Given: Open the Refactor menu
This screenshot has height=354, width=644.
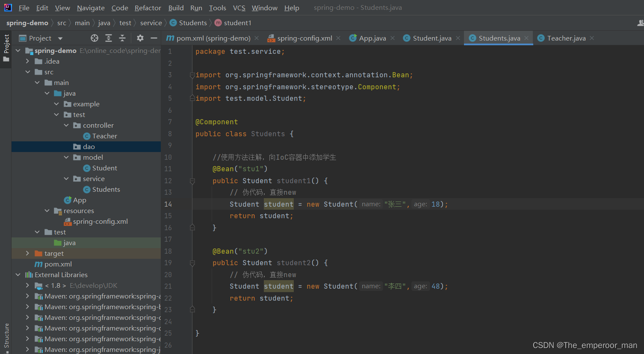Looking at the screenshot, I should coord(148,8).
